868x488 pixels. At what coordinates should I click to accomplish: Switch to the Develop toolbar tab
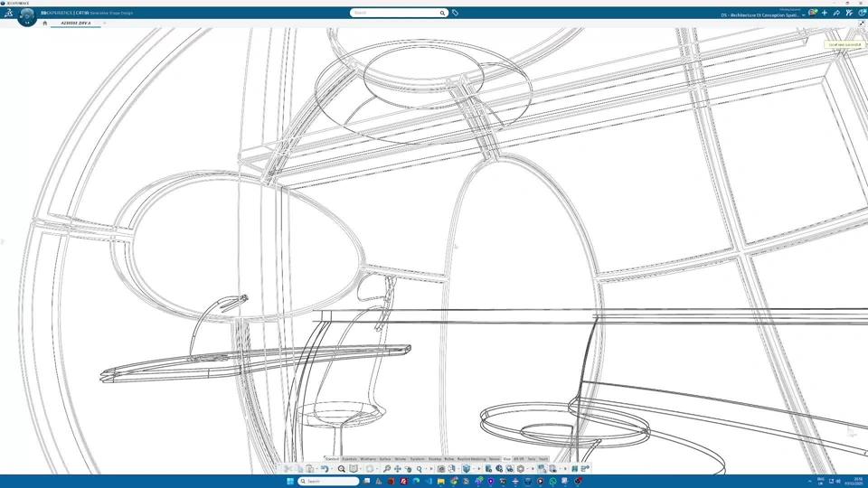click(x=435, y=459)
